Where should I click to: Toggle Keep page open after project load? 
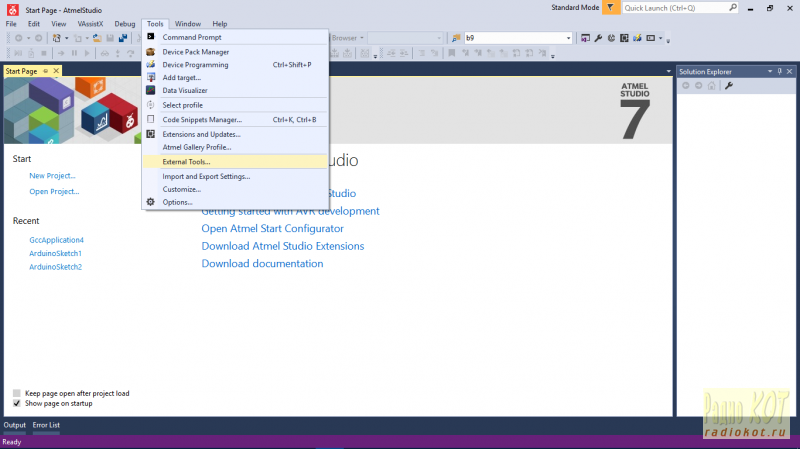(17, 393)
